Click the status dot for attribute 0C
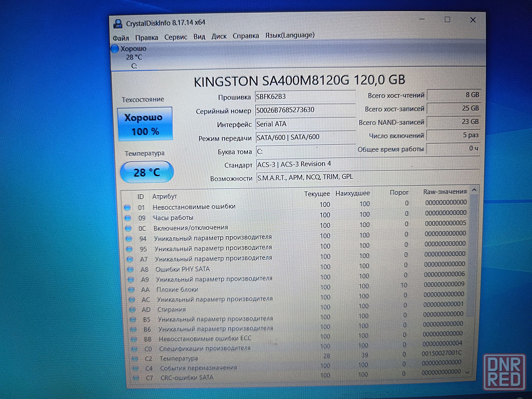This screenshot has width=532, height=399. coord(128,228)
